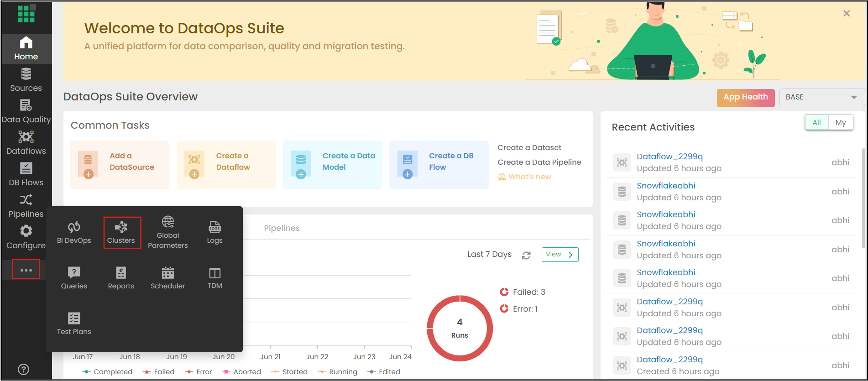Open the BASE dropdown

click(822, 97)
